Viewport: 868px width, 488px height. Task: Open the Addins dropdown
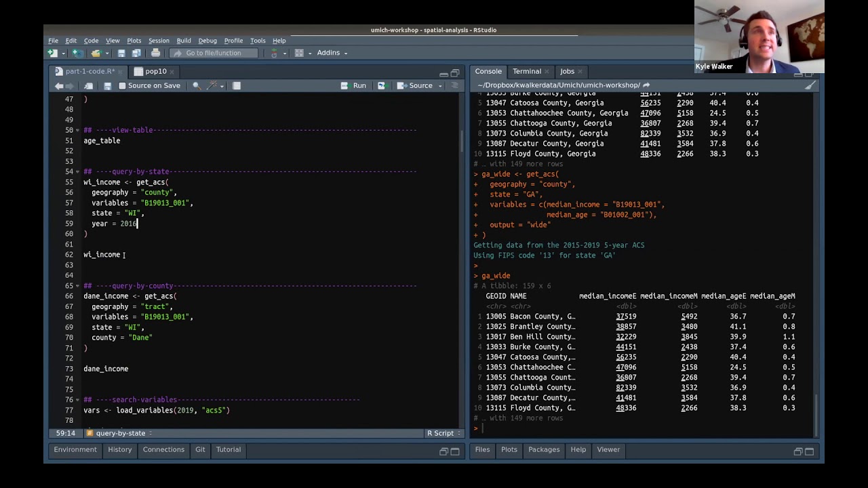point(332,53)
